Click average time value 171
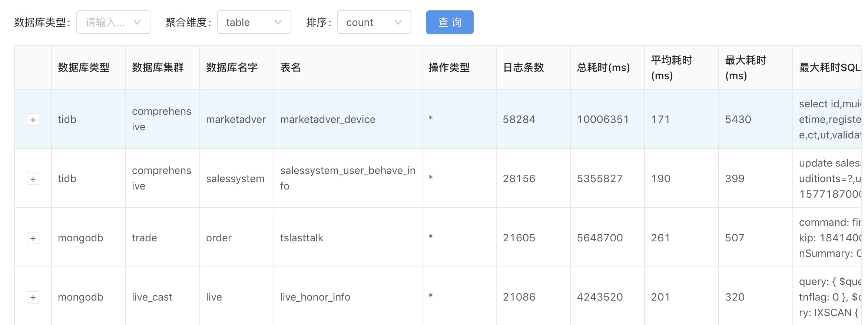 pyautogui.click(x=660, y=119)
